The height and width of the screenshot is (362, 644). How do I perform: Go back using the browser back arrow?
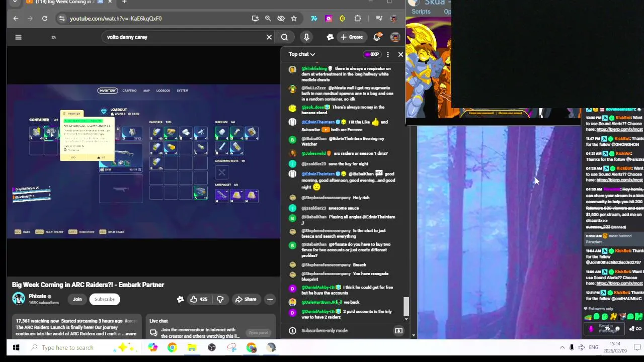click(x=16, y=19)
